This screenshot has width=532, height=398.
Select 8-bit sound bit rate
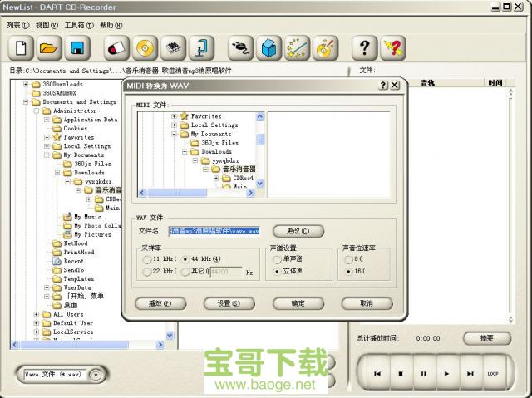click(x=349, y=259)
